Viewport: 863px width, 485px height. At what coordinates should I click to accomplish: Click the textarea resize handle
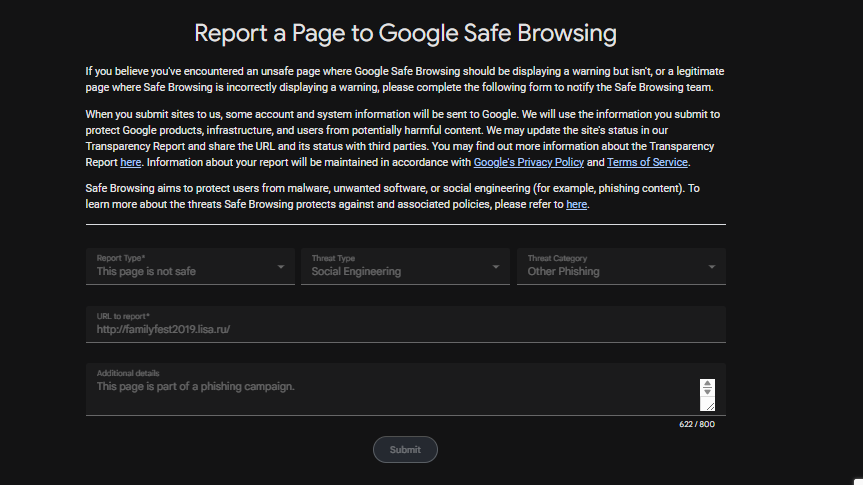coord(709,406)
